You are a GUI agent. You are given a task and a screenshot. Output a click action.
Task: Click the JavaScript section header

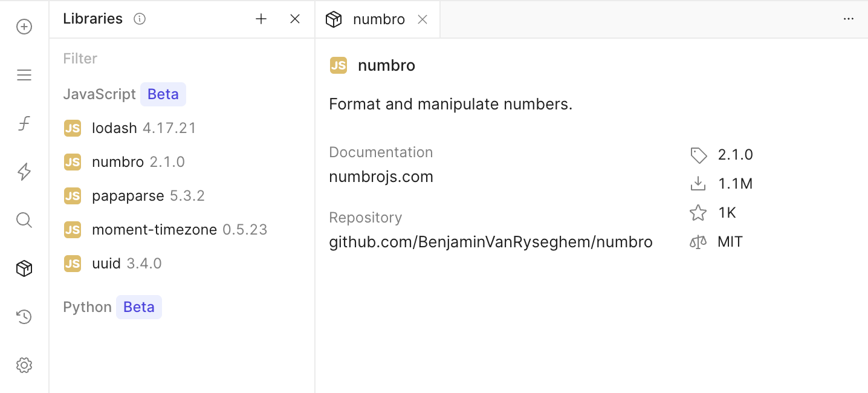[x=100, y=94]
